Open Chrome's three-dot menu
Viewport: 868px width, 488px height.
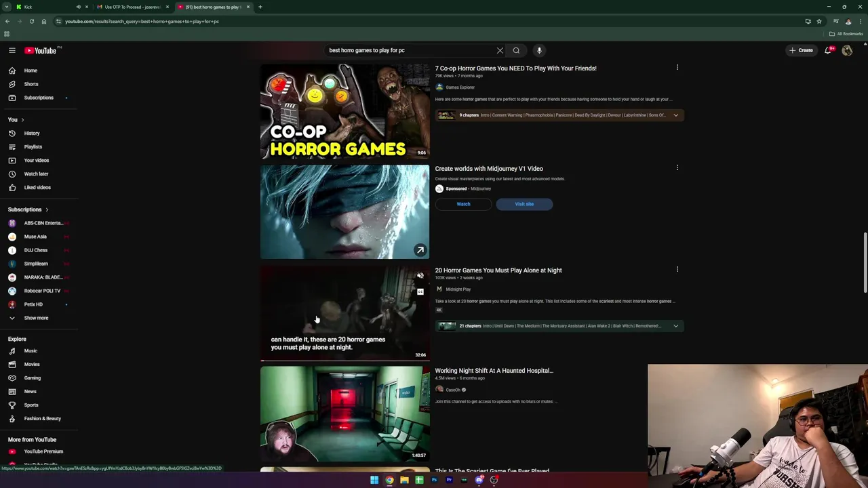click(860, 21)
